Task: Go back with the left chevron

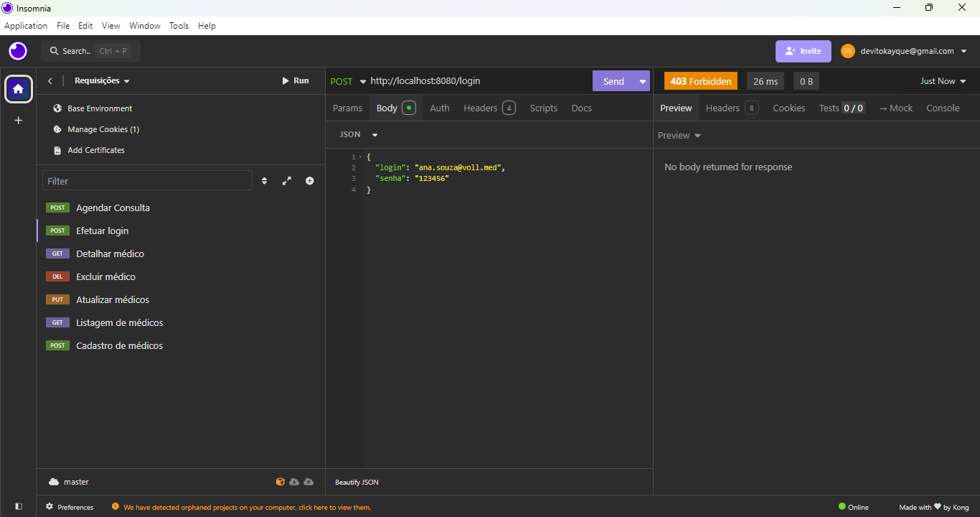Action: pyautogui.click(x=50, y=81)
